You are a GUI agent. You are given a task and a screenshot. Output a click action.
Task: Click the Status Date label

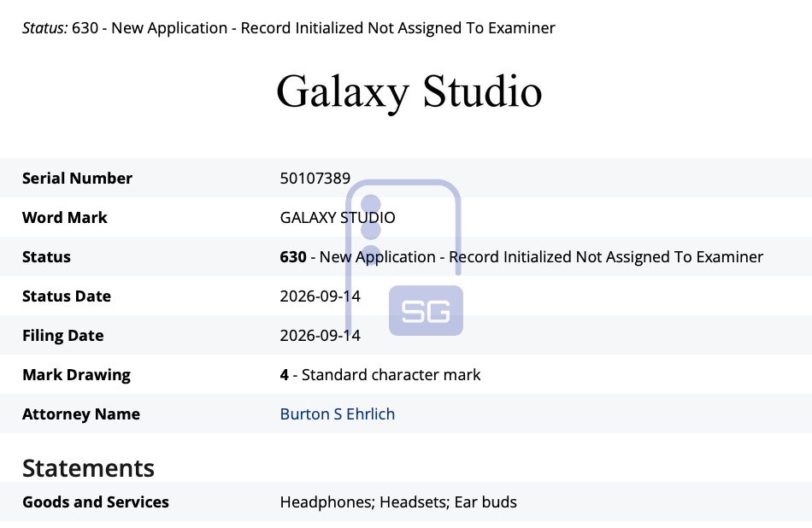(x=67, y=296)
